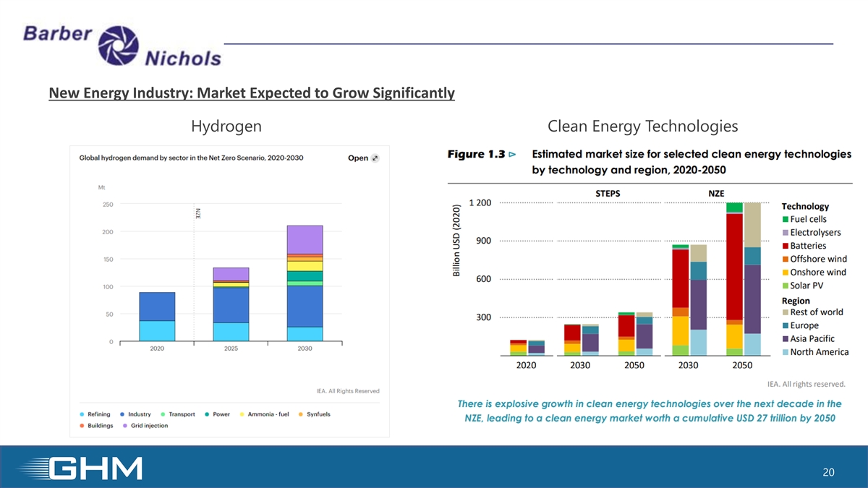Viewport: 868px width, 488px height.
Task: Open the hydrogen chart with Open button
Action: pyautogui.click(x=358, y=158)
